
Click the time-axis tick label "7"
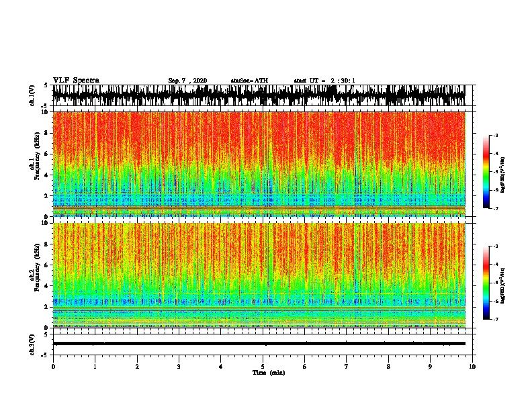click(x=347, y=366)
